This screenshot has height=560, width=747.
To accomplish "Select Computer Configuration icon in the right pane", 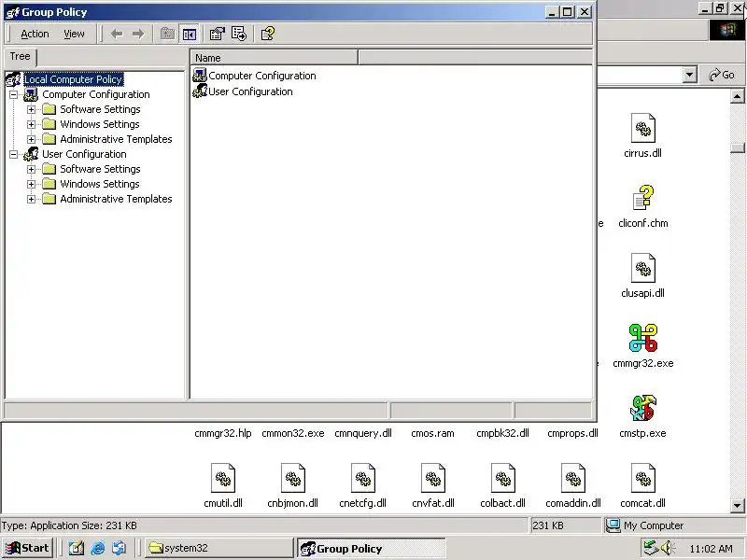I will pos(200,76).
